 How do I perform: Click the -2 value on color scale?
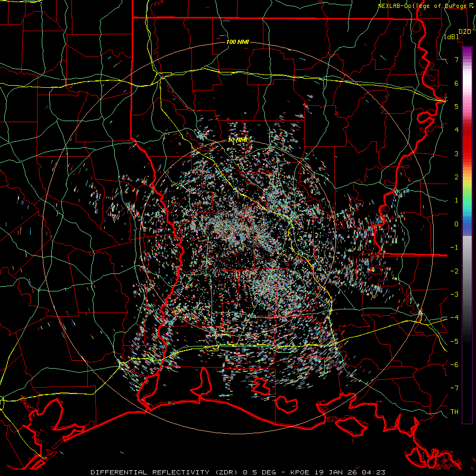click(454, 271)
